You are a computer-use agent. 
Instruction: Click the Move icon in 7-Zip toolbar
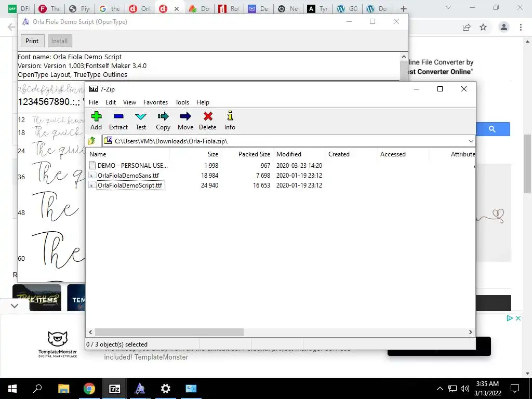185,117
